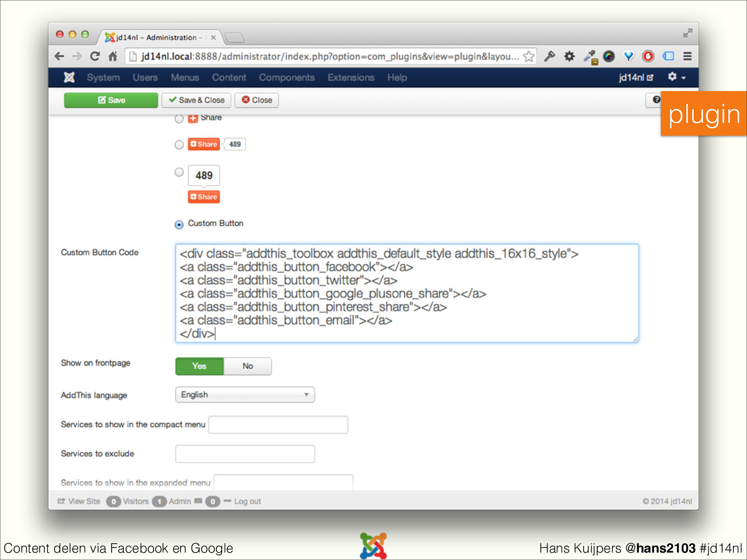This screenshot has height=560, width=747.
Task: Open the AddThis language dropdown
Action: pos(245,395)
